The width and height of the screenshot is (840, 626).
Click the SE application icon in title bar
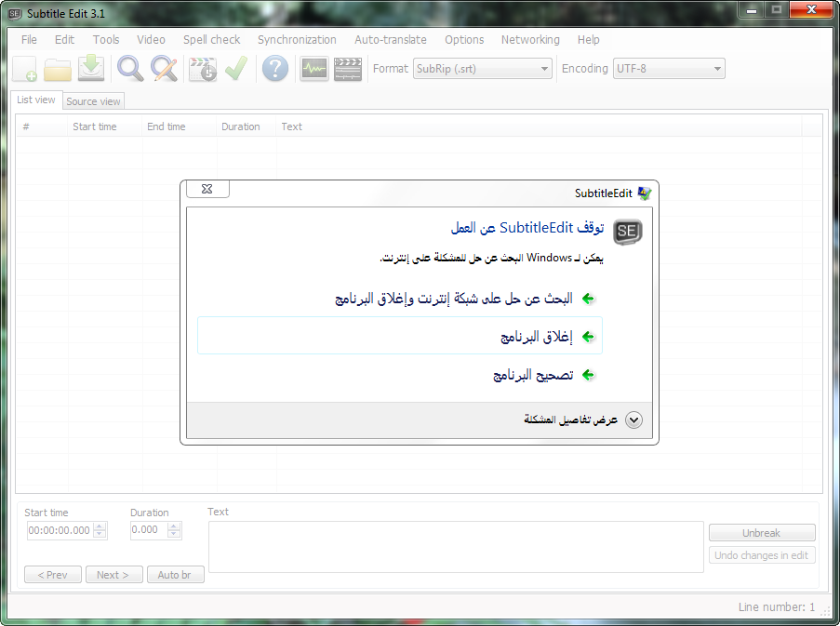pos(15,13)
